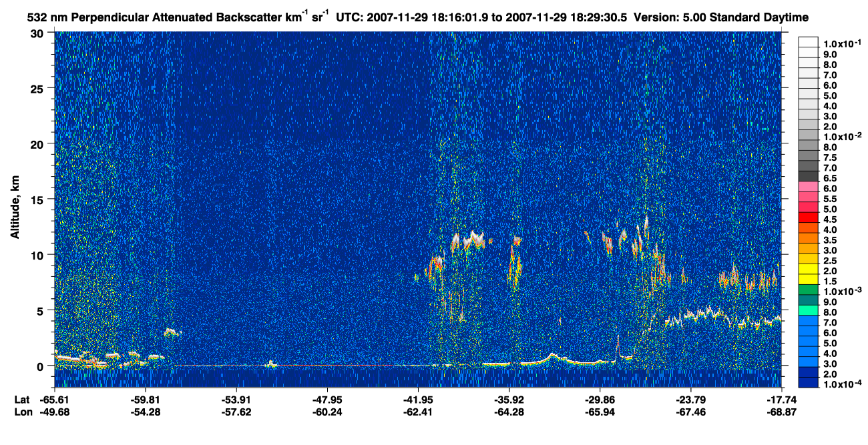Click the white swatch topping the color scale
The height and width of the screenshot is (445, 868).
[x=808, y=42]
